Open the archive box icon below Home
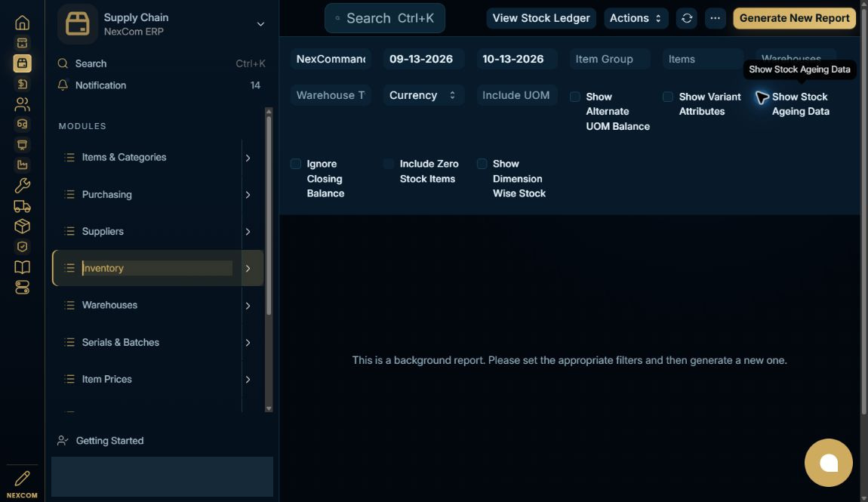This screenshot has width=868, height=502. click(22, 42)
